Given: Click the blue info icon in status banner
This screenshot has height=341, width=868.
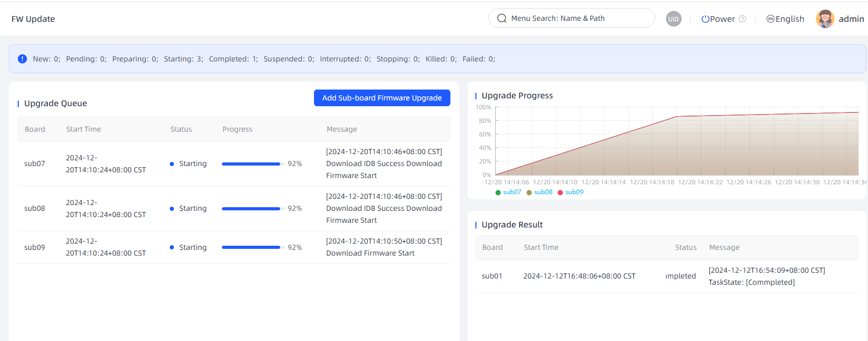Looking at the screenshot, I should (22, 59).
